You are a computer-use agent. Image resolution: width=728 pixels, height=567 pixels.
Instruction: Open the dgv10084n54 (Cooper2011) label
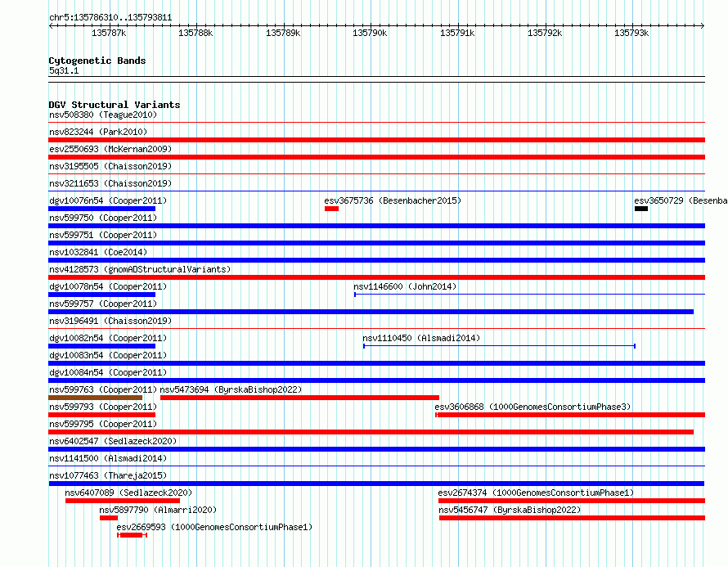point(108,372)
